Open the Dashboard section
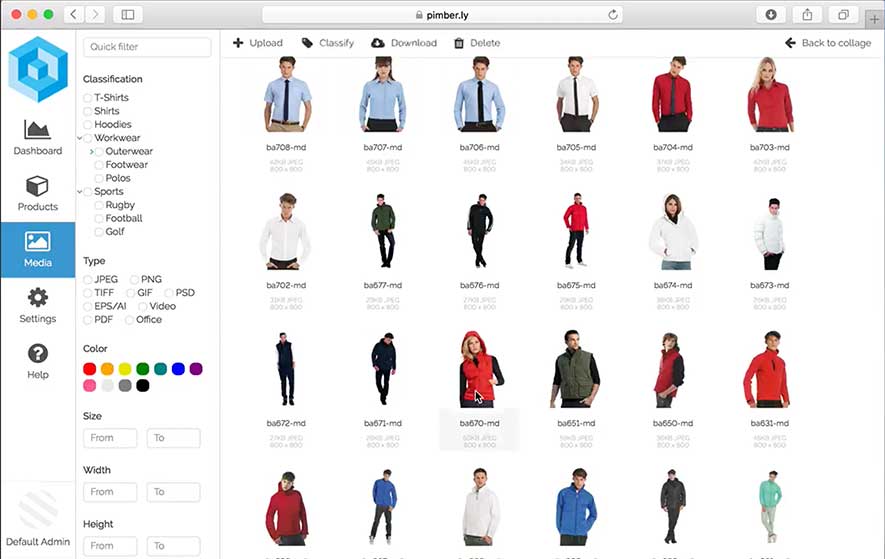This screenshot has width=885, height=559. [x=37, y=137]
